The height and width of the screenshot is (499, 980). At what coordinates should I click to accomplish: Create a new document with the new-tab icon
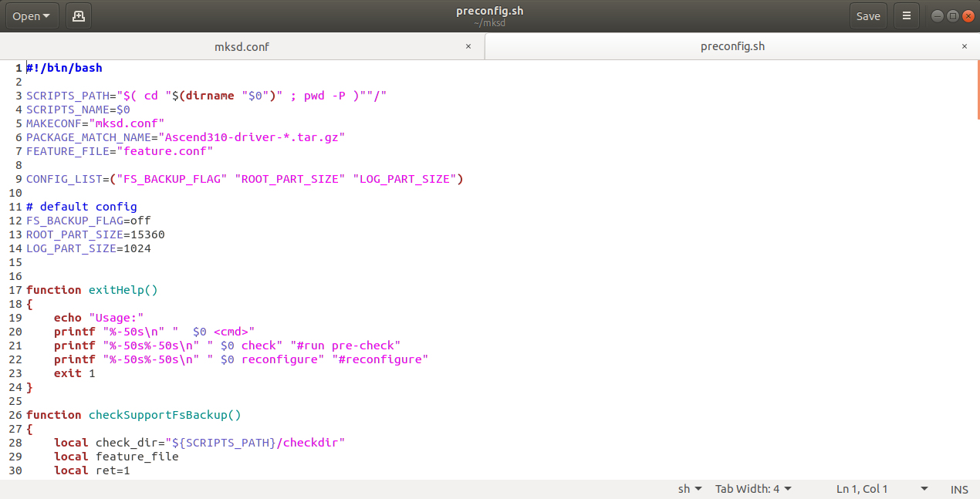[x=78, y=15]
